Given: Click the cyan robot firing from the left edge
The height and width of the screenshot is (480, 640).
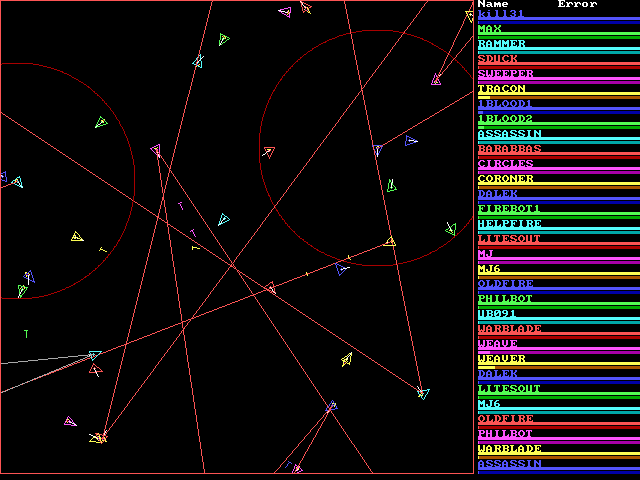Looking at the screenshot, I should tap(95, 355).
